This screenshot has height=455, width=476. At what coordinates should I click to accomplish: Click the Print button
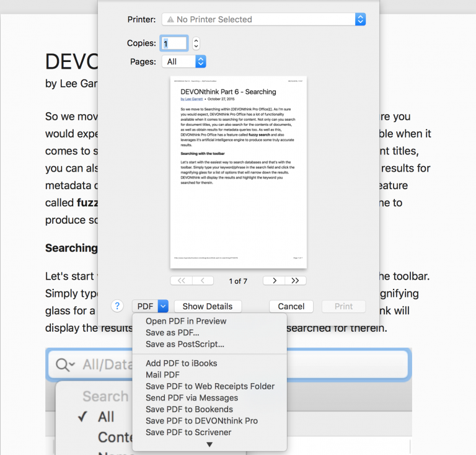click(343, 306)
